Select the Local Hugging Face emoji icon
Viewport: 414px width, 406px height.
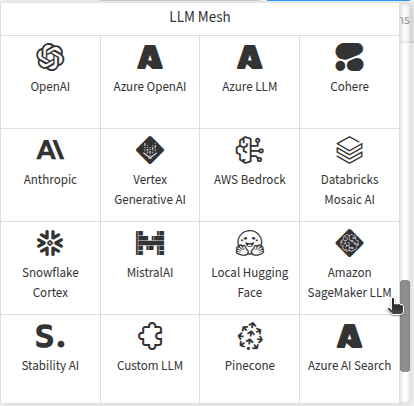[250, 243]
